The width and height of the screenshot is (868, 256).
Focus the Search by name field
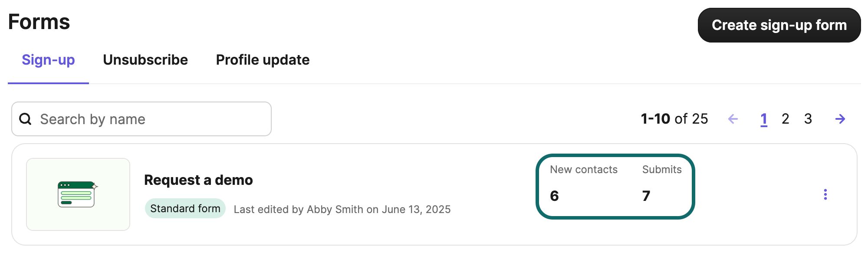click(x=148, y=119)
